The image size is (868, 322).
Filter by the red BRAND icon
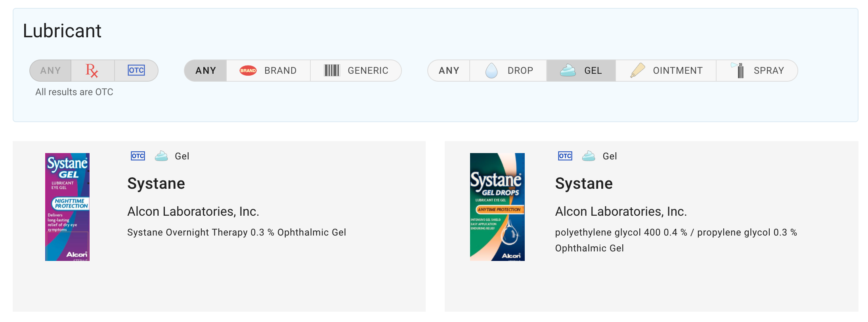[248, 71]
